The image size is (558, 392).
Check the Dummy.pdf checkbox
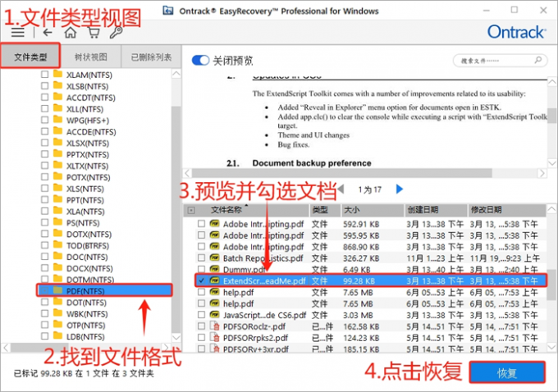tap(201, 269)
